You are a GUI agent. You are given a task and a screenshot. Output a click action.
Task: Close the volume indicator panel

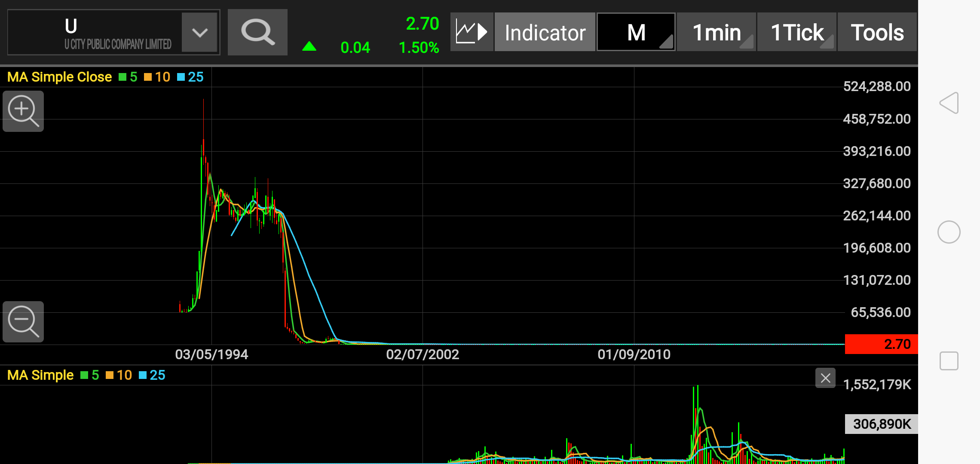[825, 378]
